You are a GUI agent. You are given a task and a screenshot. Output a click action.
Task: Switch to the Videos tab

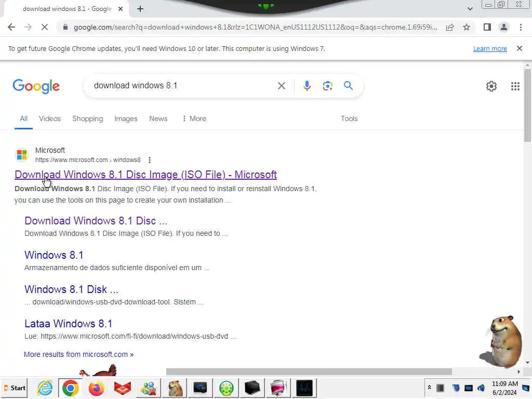click(x=49, y=119)
